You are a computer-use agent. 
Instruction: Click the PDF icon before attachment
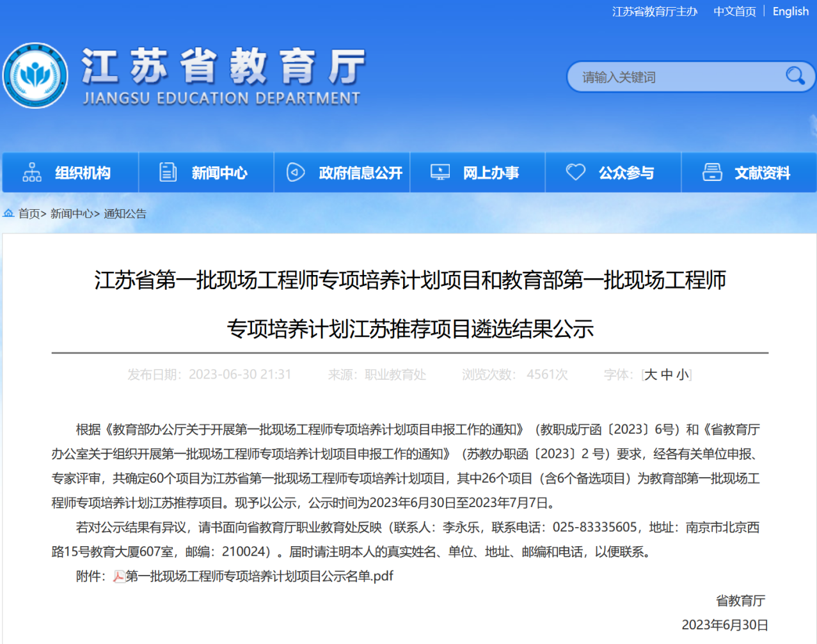[119, 576]
